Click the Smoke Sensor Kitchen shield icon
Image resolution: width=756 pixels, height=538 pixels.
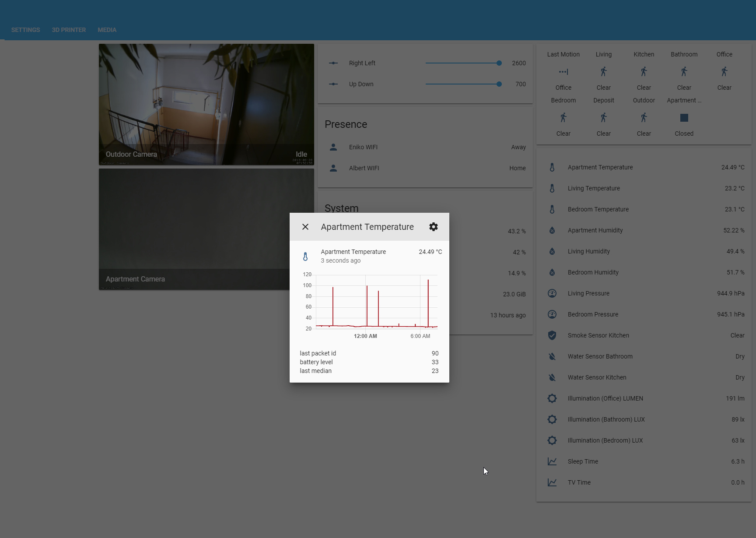[552, 335]
